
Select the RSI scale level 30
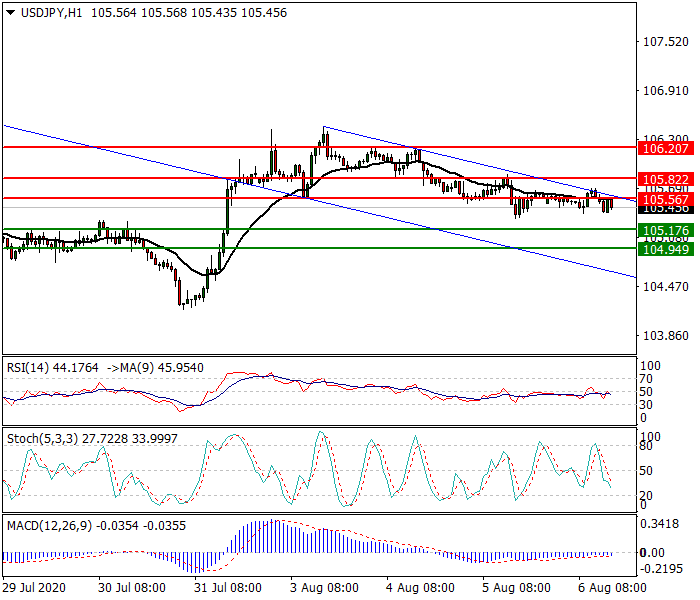tap(646, 405)
